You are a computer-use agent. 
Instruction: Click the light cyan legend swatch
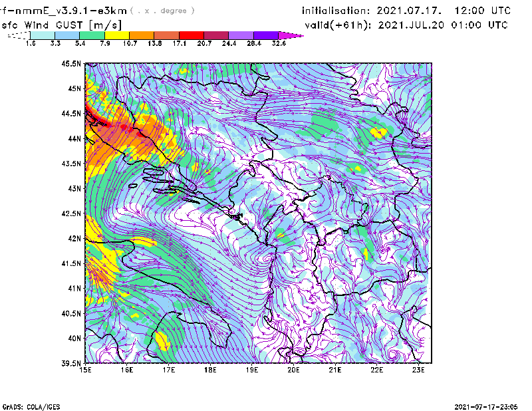point(43,35)
